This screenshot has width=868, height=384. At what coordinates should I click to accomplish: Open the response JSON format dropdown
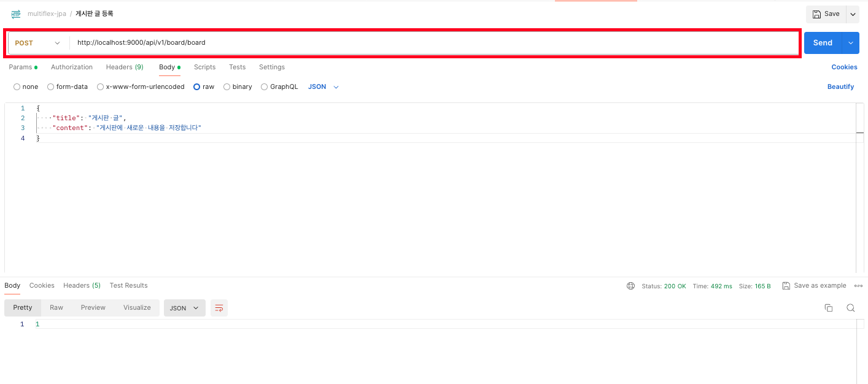184,308
